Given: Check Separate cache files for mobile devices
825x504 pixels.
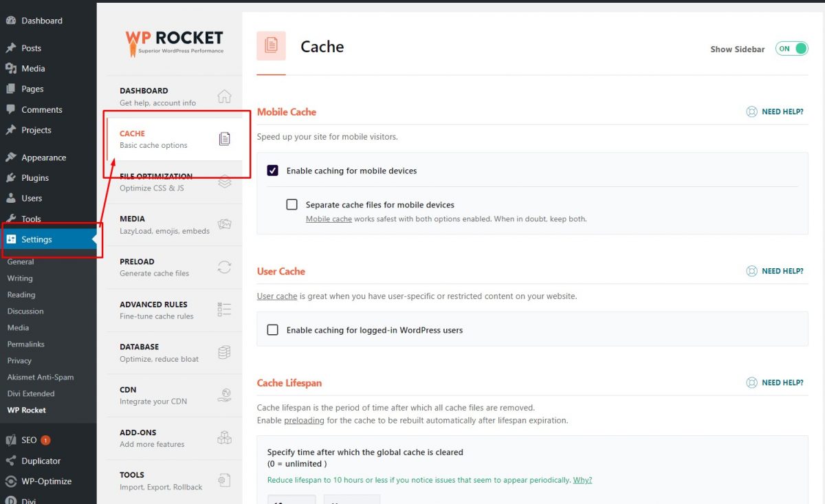Looking at the screenshot, I should click(x=292, y=204).
